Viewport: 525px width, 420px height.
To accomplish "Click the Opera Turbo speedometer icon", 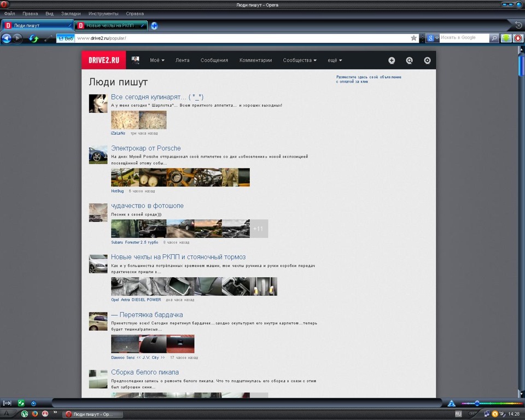I will [33, 403].
